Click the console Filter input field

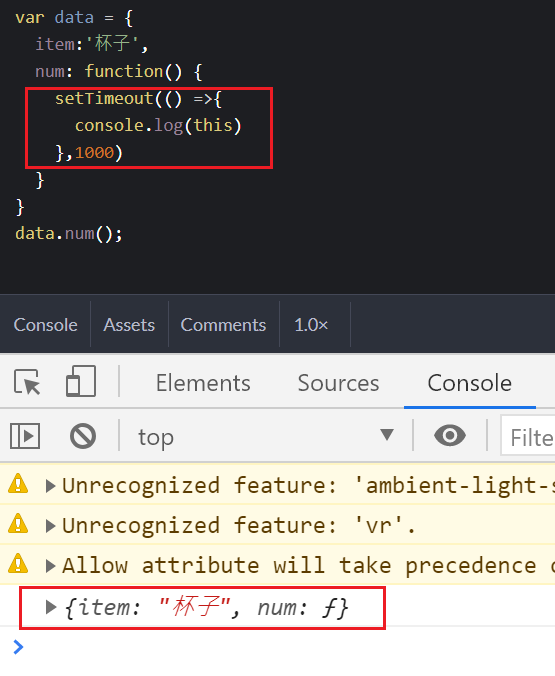click(x=528, y=436)
